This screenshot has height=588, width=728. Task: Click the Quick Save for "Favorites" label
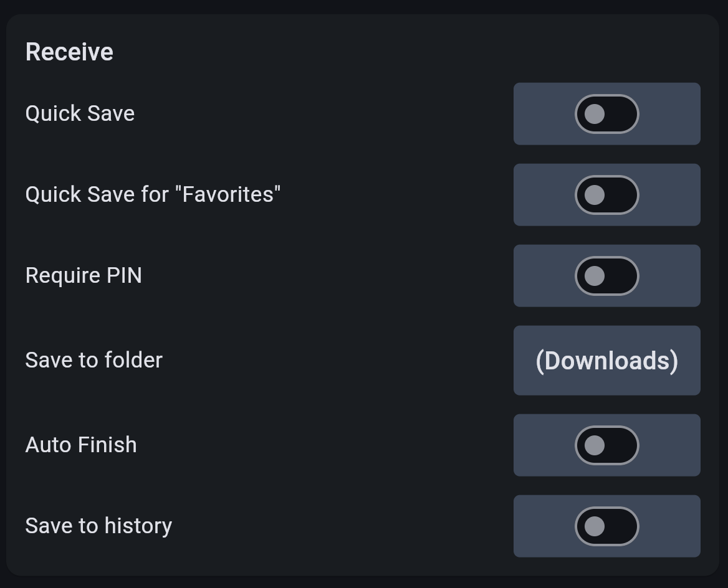(x=153, y=195)
